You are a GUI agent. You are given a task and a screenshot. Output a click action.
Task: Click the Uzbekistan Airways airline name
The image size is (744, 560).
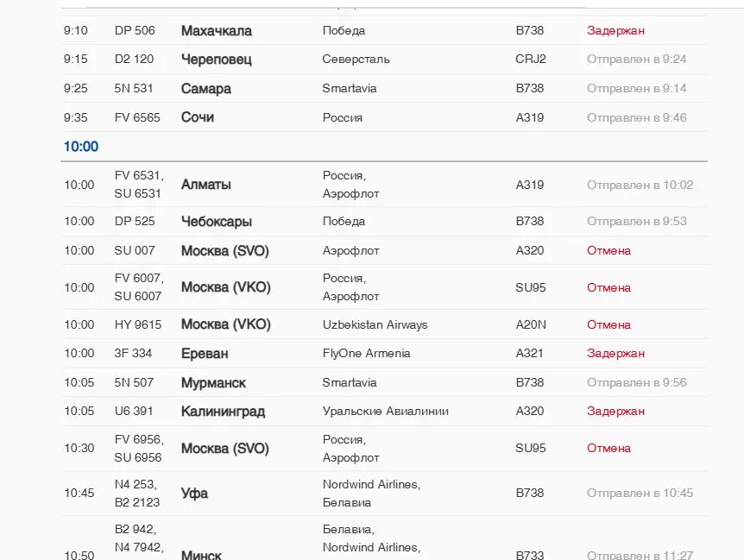tap(375, 325)
